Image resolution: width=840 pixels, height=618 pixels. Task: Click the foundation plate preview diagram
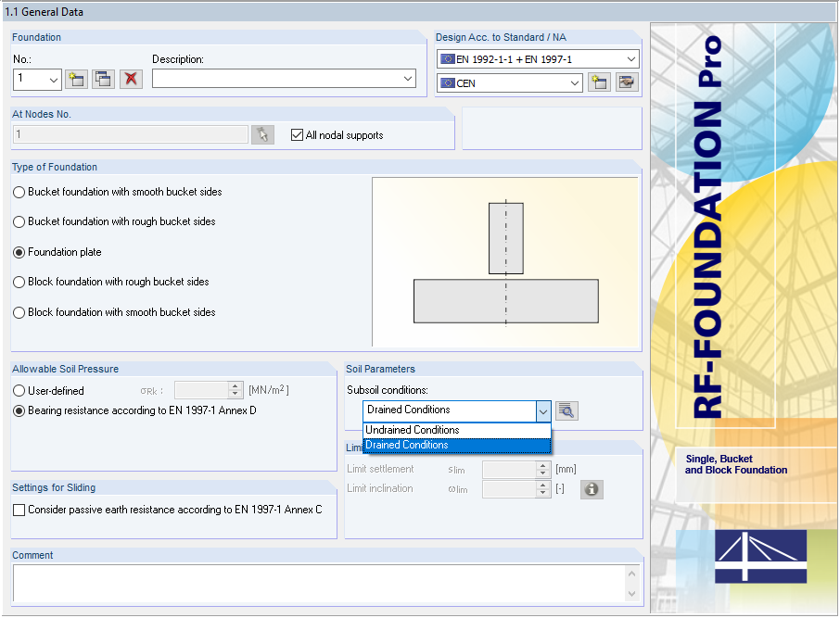tap(505, 262)
